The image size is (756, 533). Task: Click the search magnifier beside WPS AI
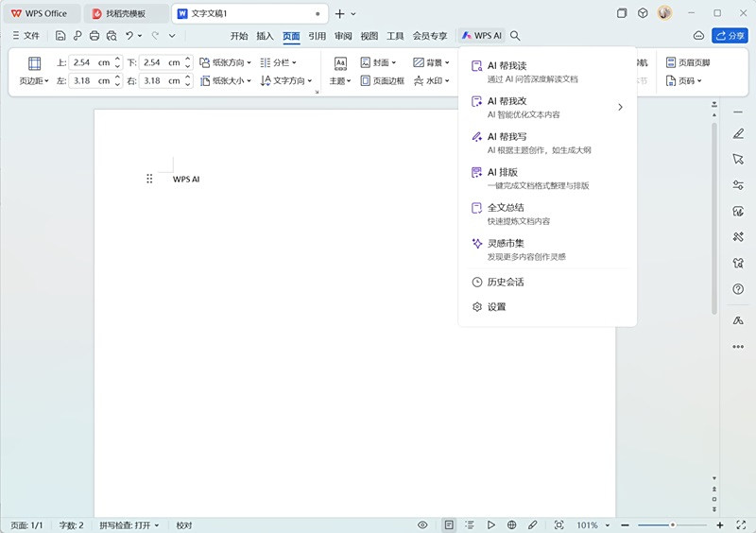[515, 36]
